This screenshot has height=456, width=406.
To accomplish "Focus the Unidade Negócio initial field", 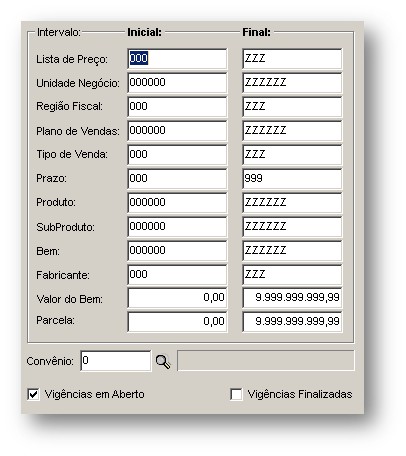I will pyautogui.click(x=177, y=83).
